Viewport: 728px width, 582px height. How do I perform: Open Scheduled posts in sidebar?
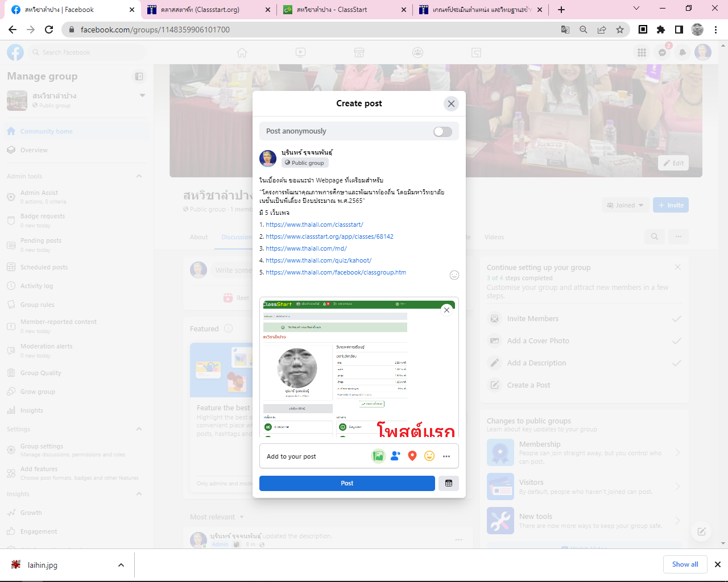77,267
